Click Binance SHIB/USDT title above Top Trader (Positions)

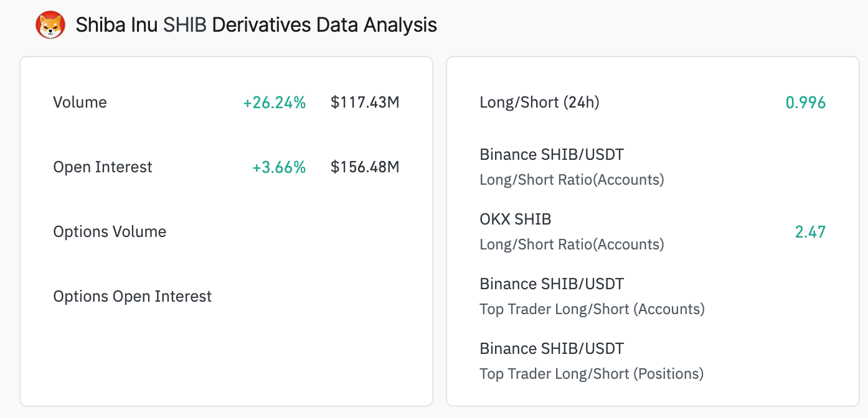pyautogui.click(x=551, y=349)
